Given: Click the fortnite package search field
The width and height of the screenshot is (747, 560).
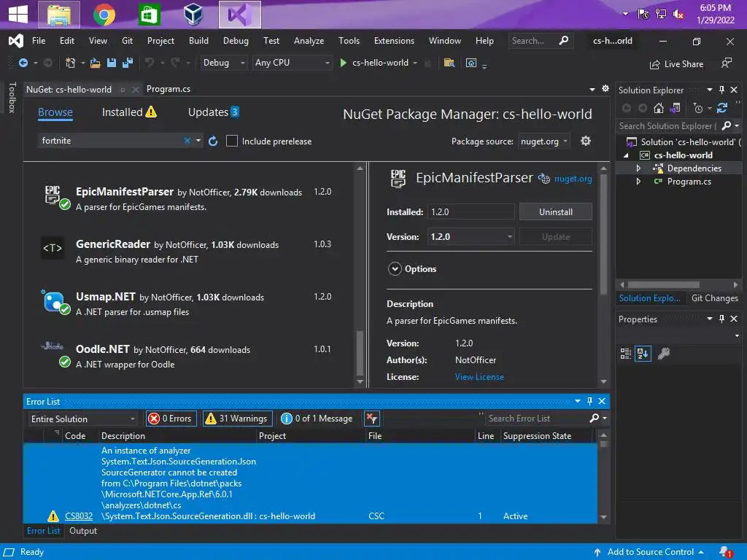Looking at the screenshot, I should click(x=110, y=141).
